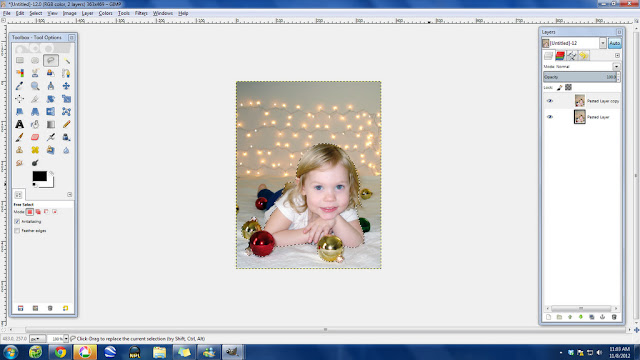This screenshot has height=360, width=640.
Task: Select the Alignment tool
Action: click(x=20, y=99)
